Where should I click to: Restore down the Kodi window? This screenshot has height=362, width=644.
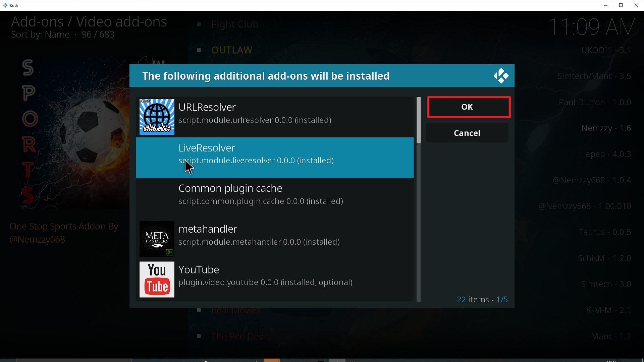[621, 5]
